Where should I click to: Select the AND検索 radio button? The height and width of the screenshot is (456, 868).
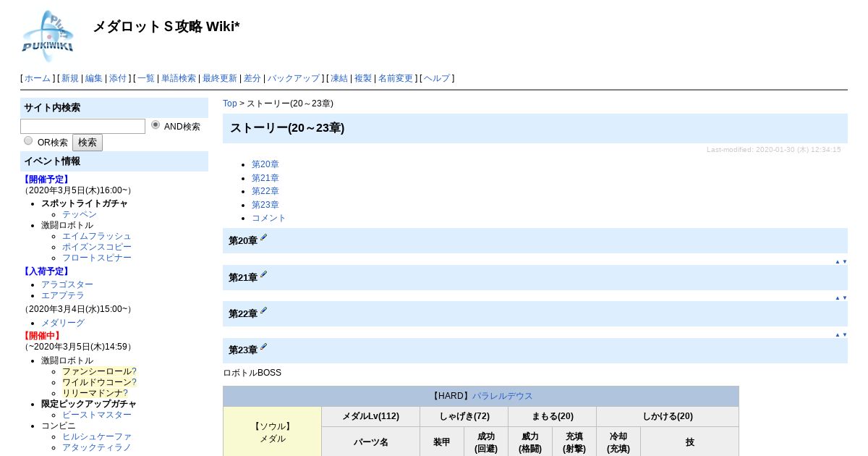[x=156, y=124]
